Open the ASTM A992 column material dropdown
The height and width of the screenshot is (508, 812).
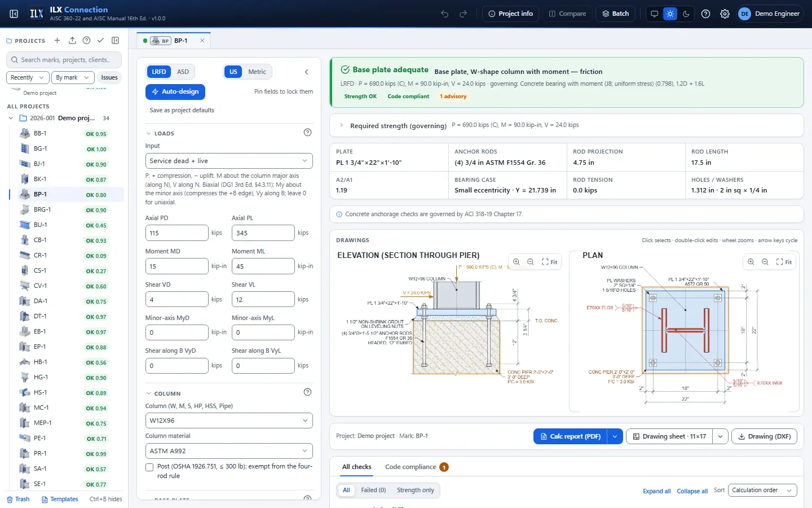[229, 451]
